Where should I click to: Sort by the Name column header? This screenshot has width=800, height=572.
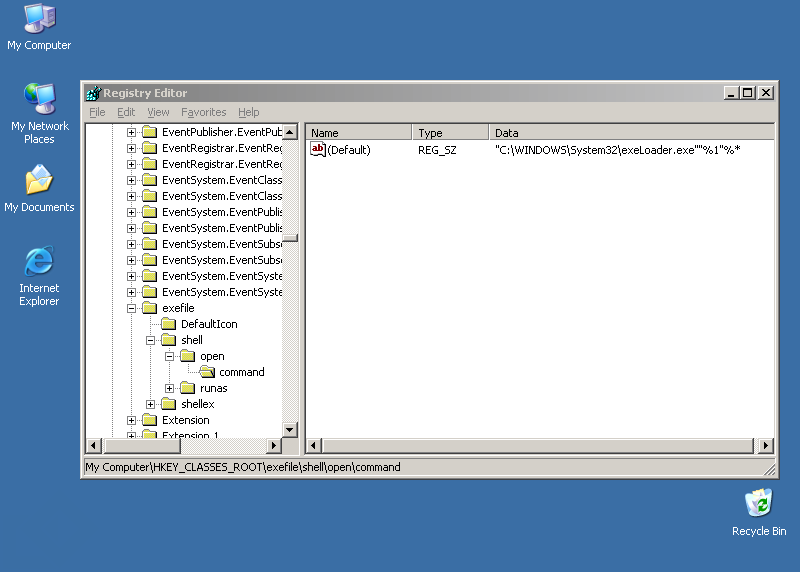pyautogui.click(x=359, y=133)
